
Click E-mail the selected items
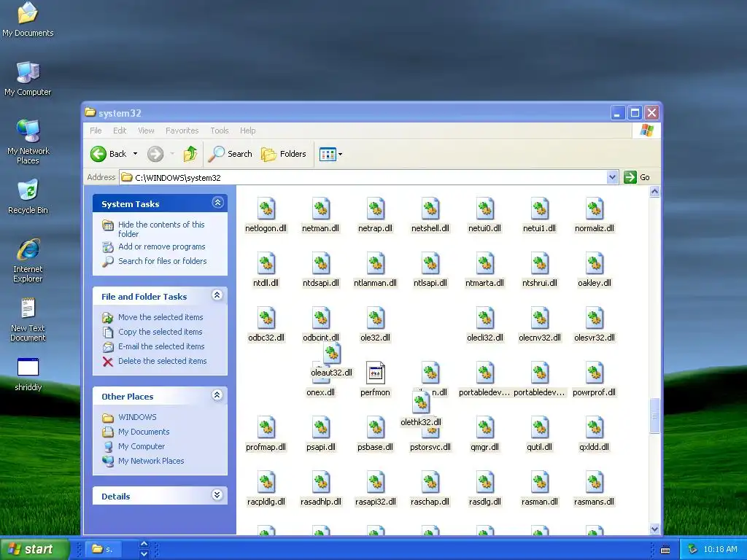pos(161,346)
